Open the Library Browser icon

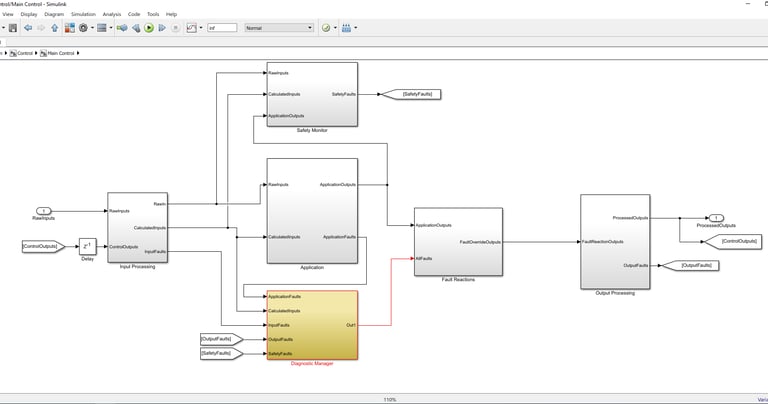click(x=70, y=28)
